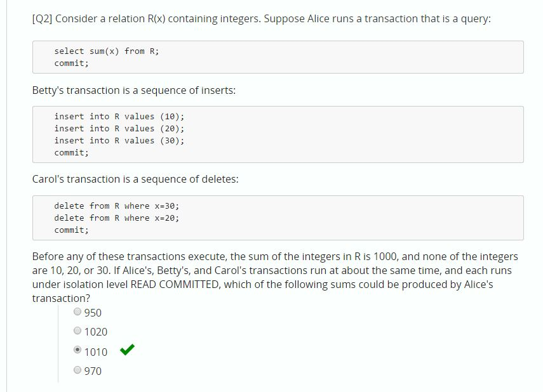Select the 970 answer option
543x392 pixels.
(76, 370)
